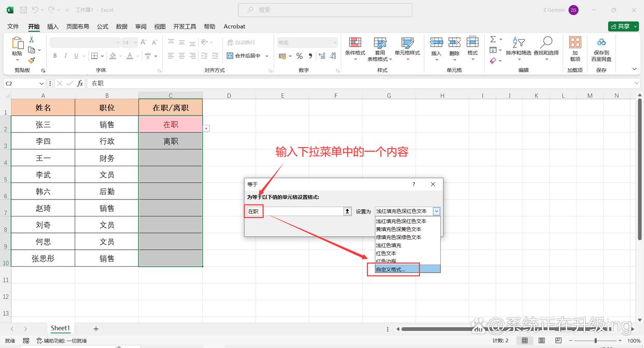Image resolution: width=644 pixels, height=348 pixels.
Task: Switch to the Developer (开发工具) tab
Action: pyautogui.click(x=185, y=26)
